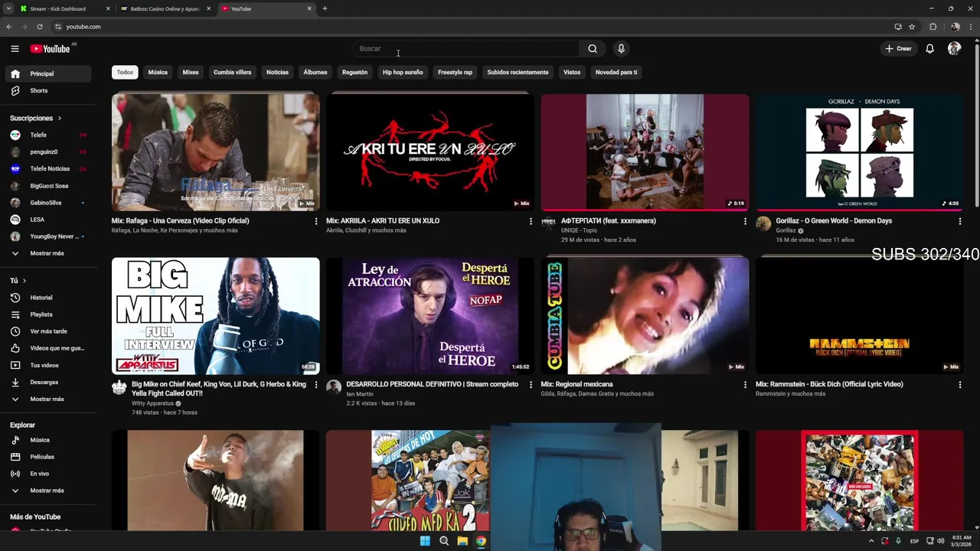980x551 pixels.
Task: Expand Tú section Mostrar más
Action: (47, 399)
